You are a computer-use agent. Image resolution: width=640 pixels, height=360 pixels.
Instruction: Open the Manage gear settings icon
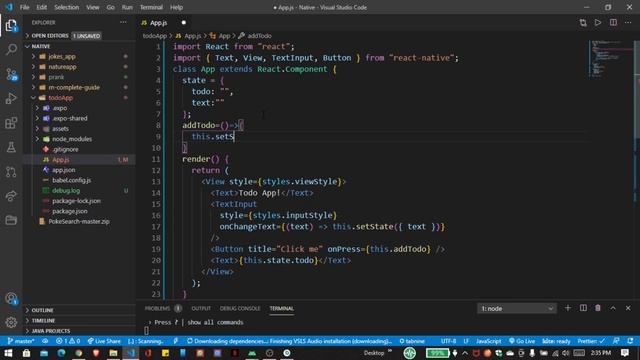(x=11, y=322)
